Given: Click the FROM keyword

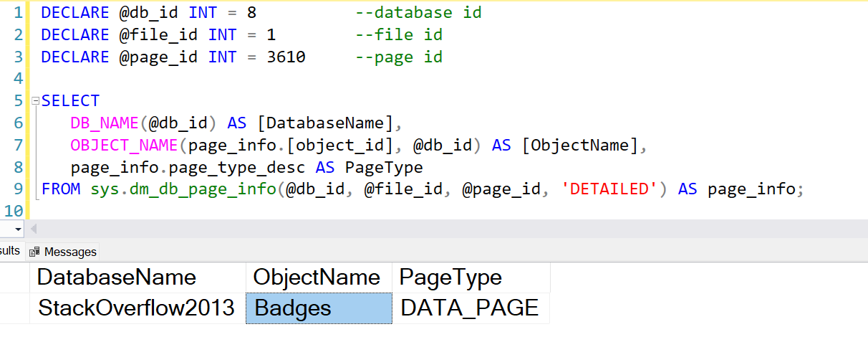Looking at the screenshot, I should coord(61,190).
